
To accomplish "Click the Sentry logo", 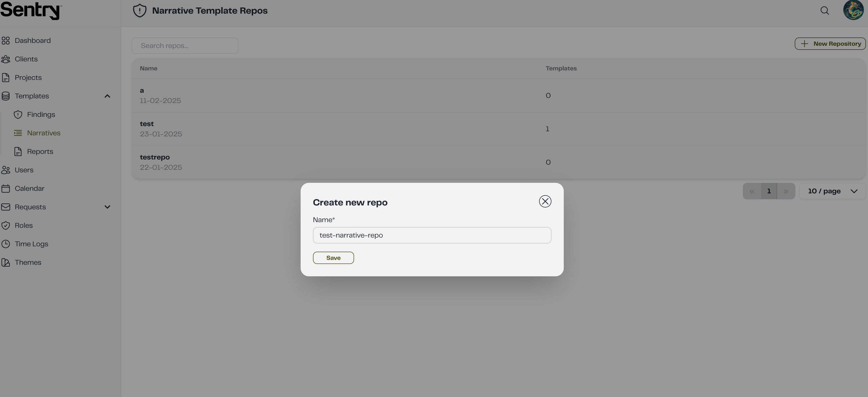I will (31, 11).
